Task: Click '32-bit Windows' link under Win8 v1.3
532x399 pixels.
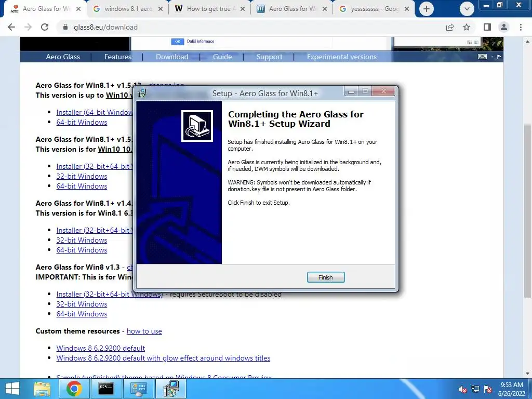Action: [x=82, y=304]
